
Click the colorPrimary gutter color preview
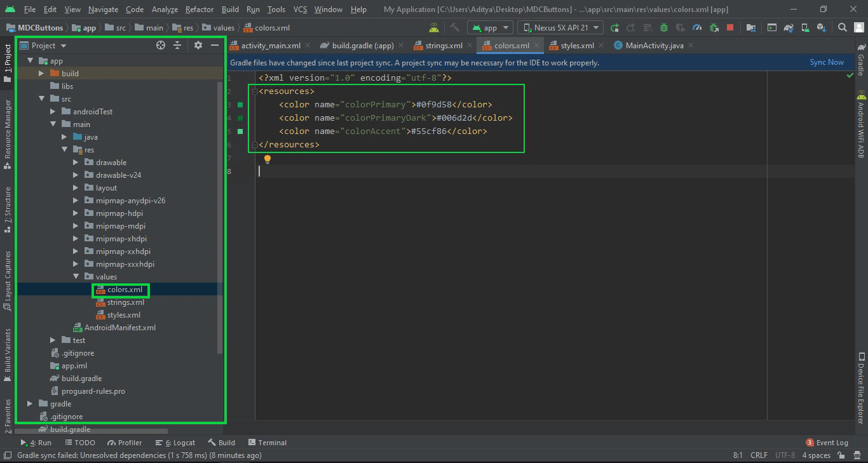[x=240, y=104]
